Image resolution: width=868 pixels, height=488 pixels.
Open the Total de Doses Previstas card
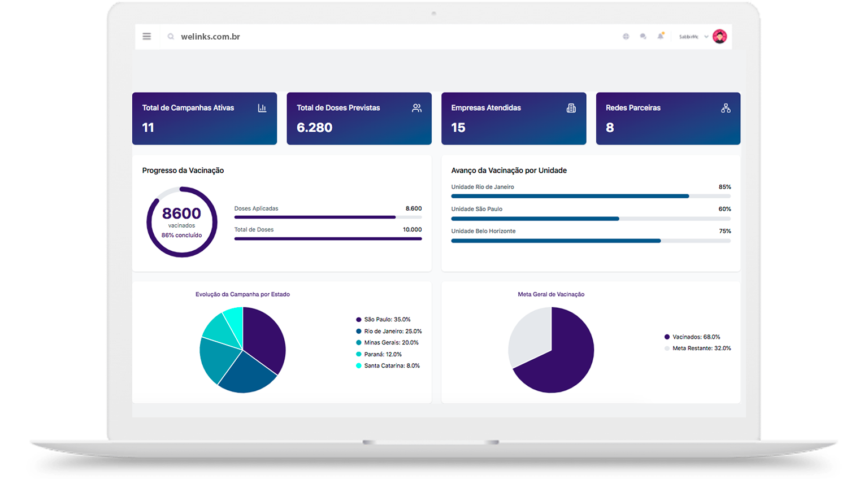(359, 119)
